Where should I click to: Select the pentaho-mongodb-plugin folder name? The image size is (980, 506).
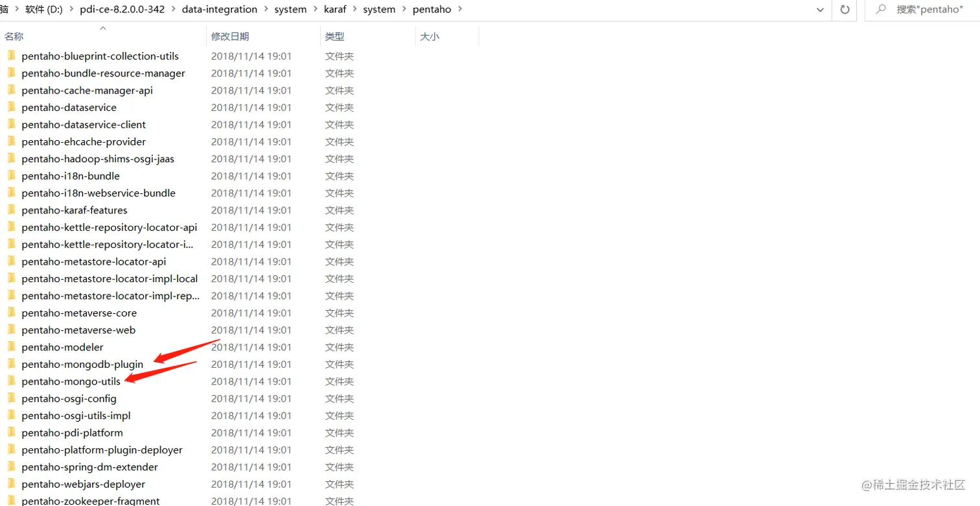[x=82, y=364]
